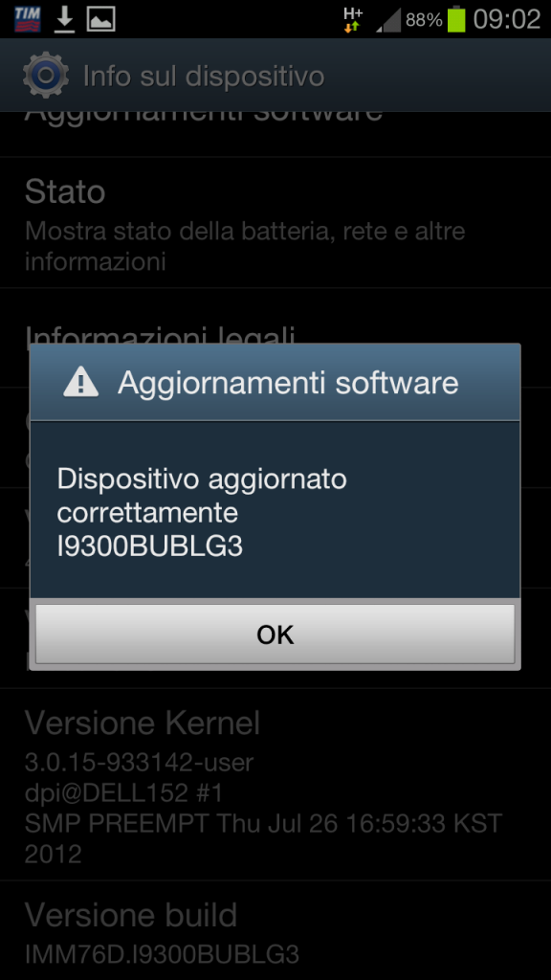Tap the 88% battery percentage text

(424, 20)
